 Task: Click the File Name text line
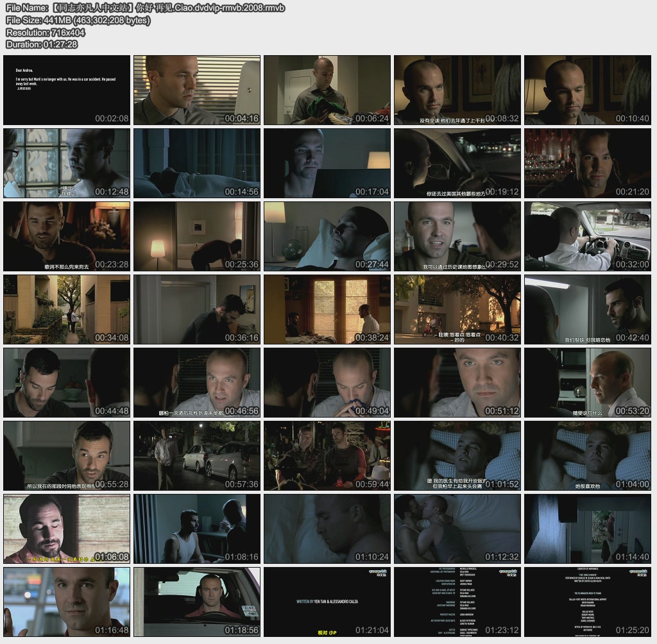[x=145, y=8]
